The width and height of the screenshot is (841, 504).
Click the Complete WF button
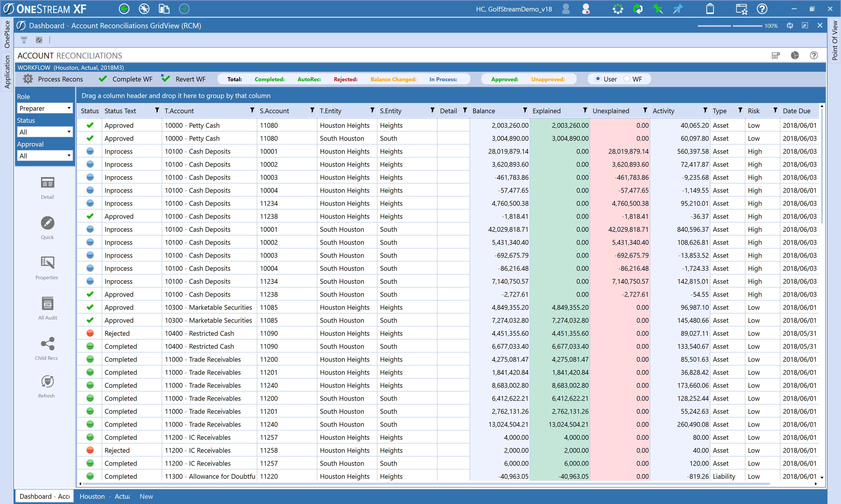(125, 79)
